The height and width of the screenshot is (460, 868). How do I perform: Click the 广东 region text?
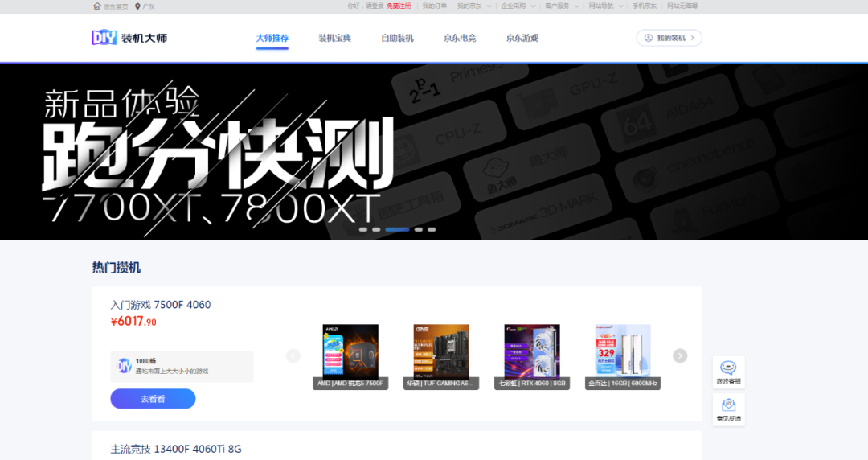(149, 6)
